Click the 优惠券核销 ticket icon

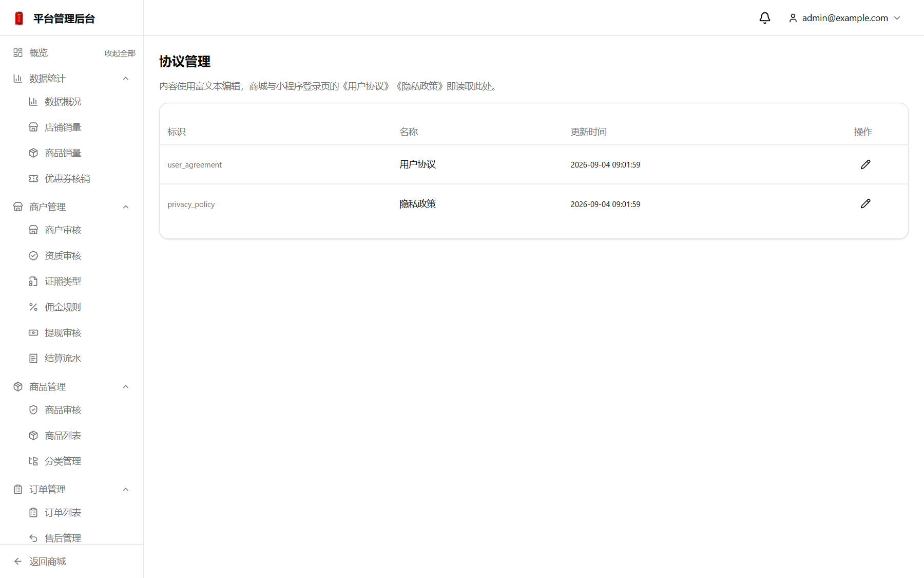[x=33, y=178]
